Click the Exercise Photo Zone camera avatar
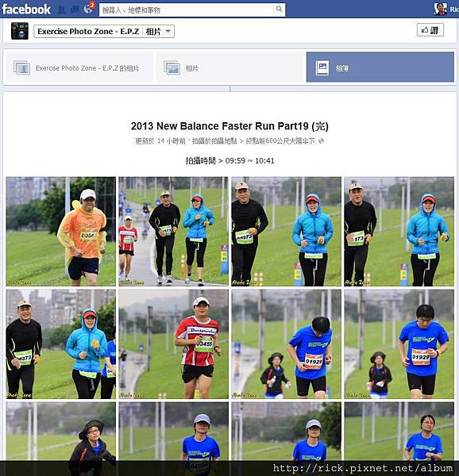459x476 pixels. pyautogui.click(x=20, y=31)
